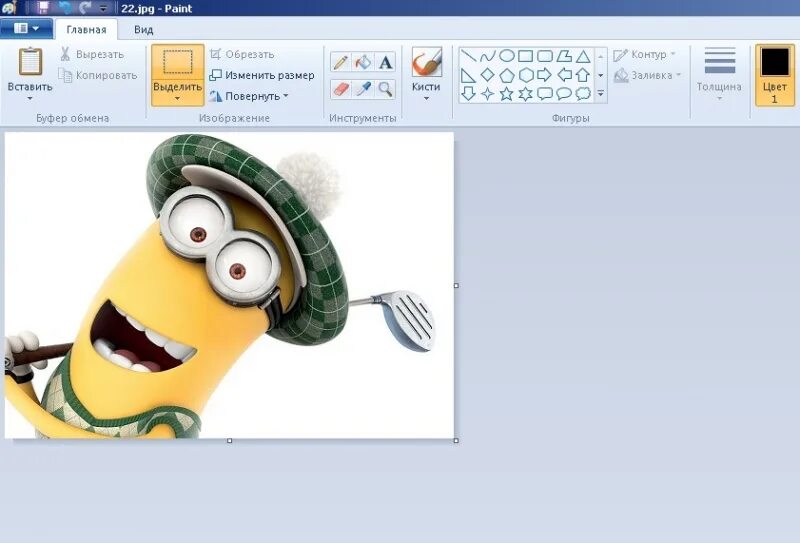Click the canvas bottom-edge middle handle

(230, 440)
